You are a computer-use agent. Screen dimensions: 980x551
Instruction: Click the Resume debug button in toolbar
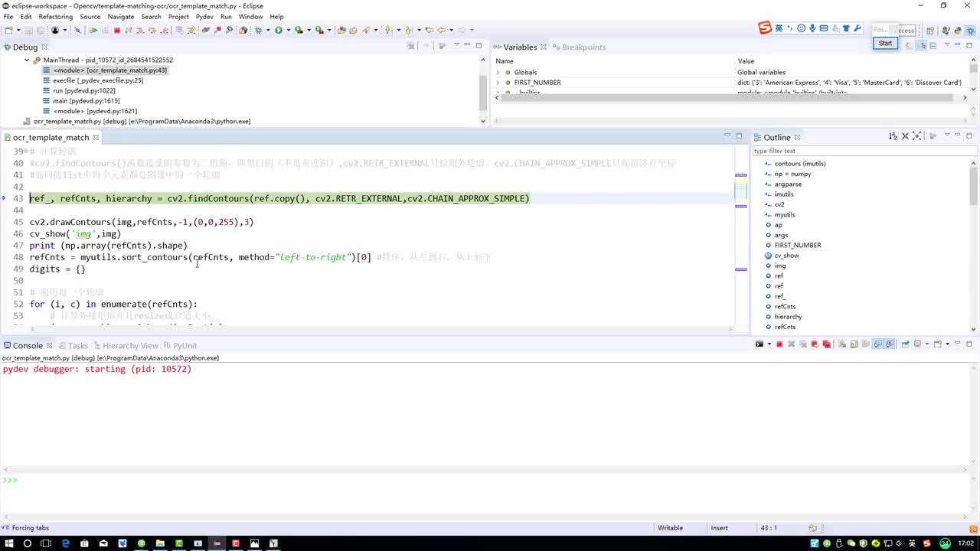[93, 31]
